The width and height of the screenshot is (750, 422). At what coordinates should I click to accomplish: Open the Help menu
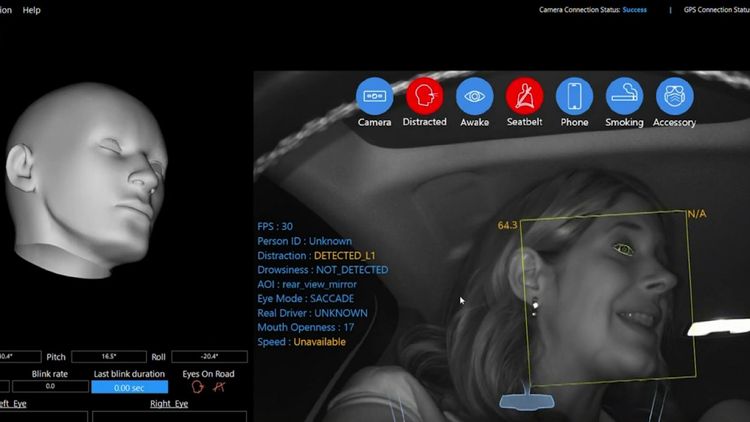31,10
